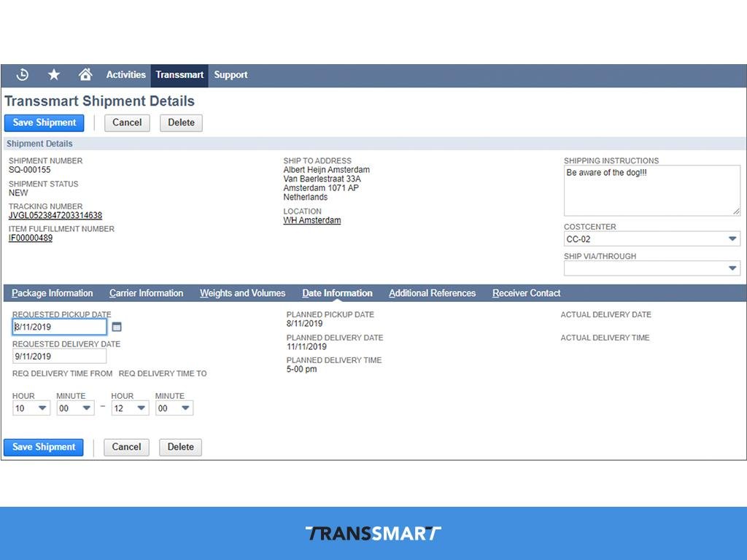Click the top Delete button
The height and width of the screenshot is (560, 747).
[x=181, y=122]
